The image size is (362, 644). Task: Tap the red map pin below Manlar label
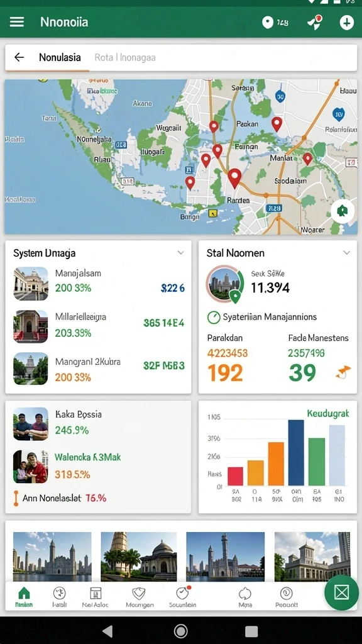click(307, 159)
